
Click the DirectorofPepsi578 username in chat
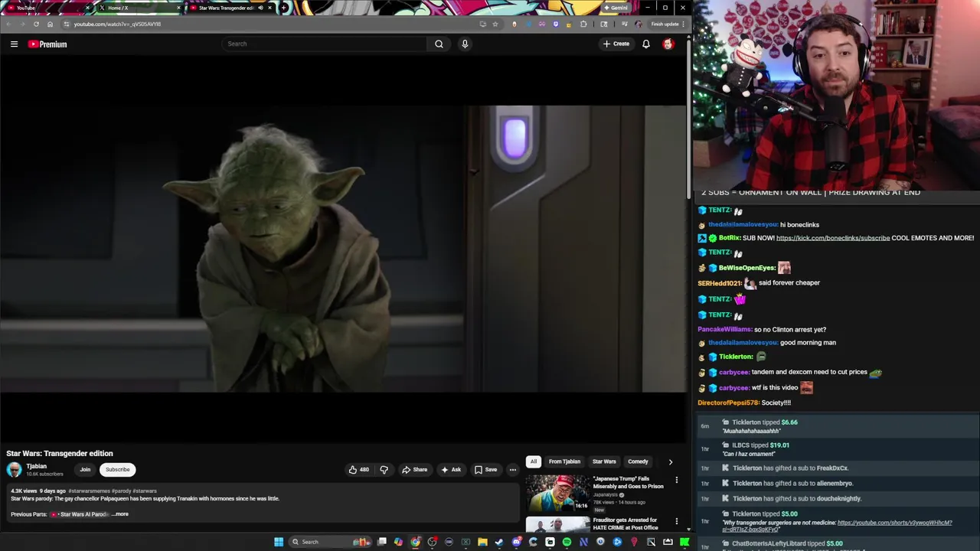(728, 403)
